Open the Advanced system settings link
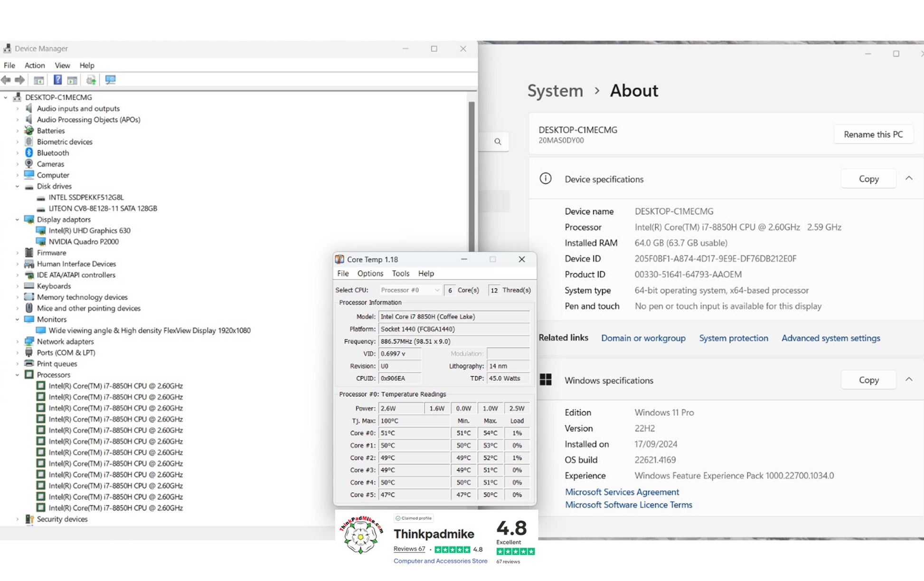 (830, 338)
